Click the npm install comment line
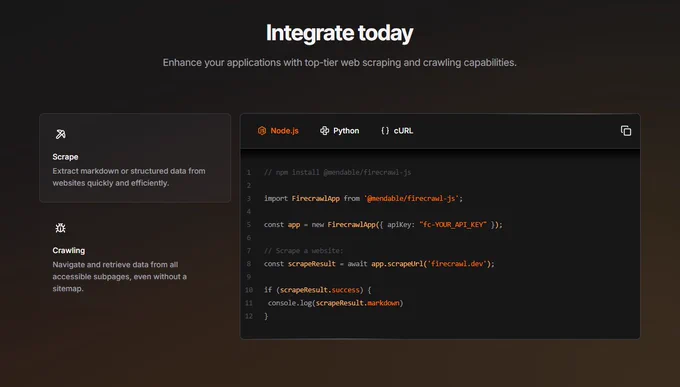 click(x=337, y=172)
